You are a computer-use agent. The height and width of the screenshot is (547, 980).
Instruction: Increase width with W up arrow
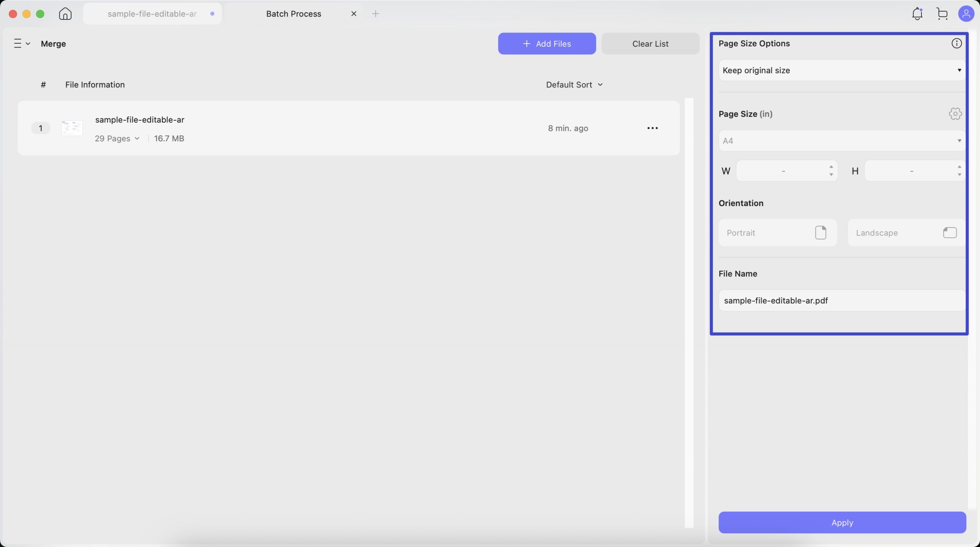[831, 167]
